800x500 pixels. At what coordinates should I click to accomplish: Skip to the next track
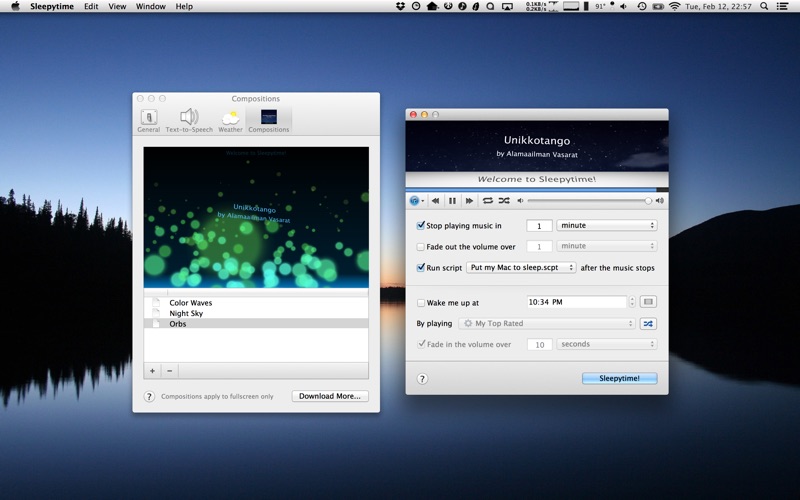click(469, 201)
